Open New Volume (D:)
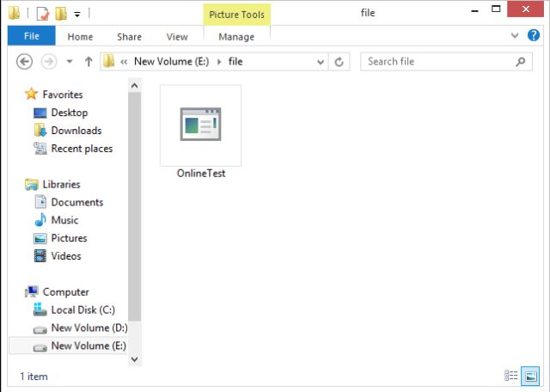The image size is (550, 392). (89, 328)
